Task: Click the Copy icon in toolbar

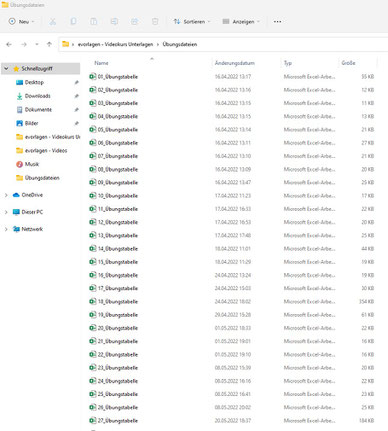Action: click(73, 22)
